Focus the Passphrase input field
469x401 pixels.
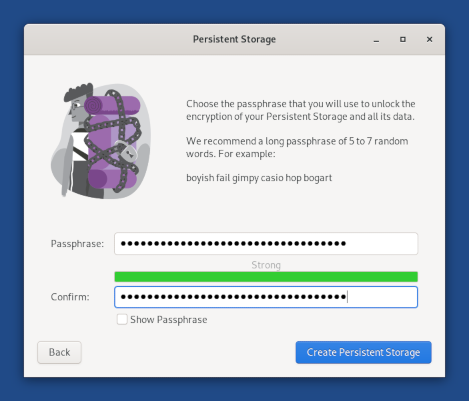point(266,243)
